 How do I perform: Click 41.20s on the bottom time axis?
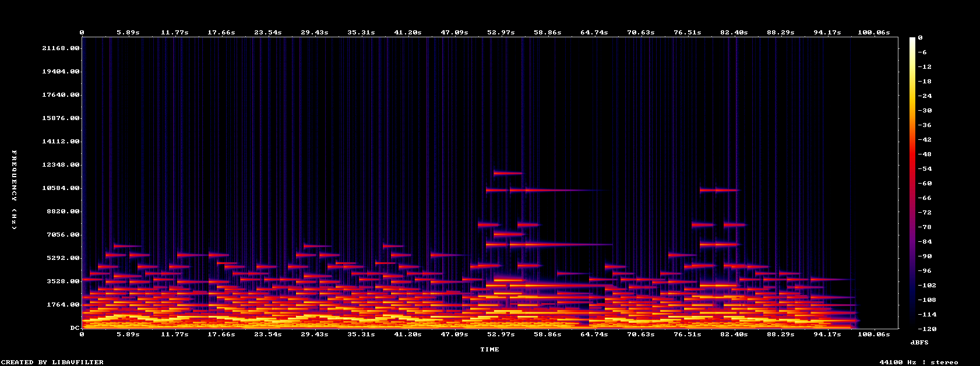(408, 335)
